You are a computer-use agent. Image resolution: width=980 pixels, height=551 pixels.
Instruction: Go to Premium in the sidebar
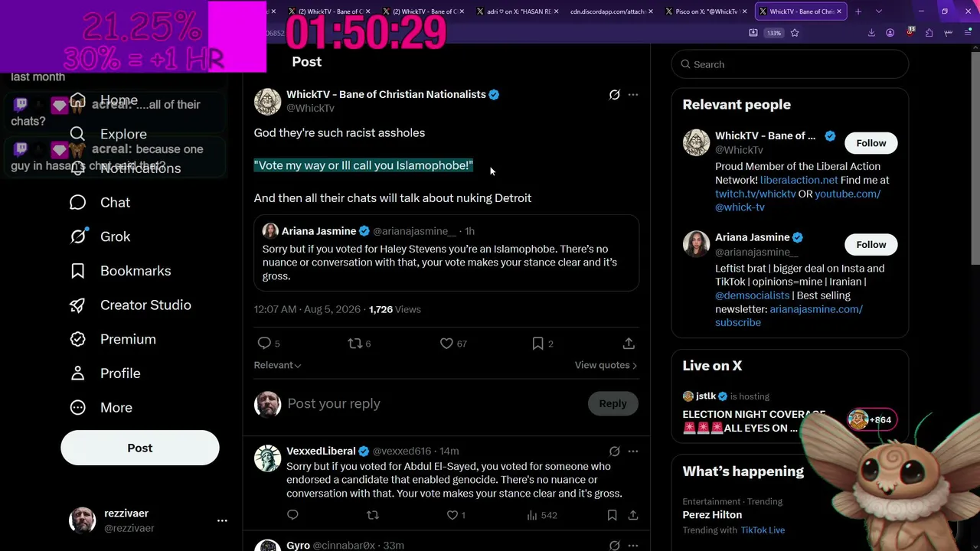click(113, 339)
